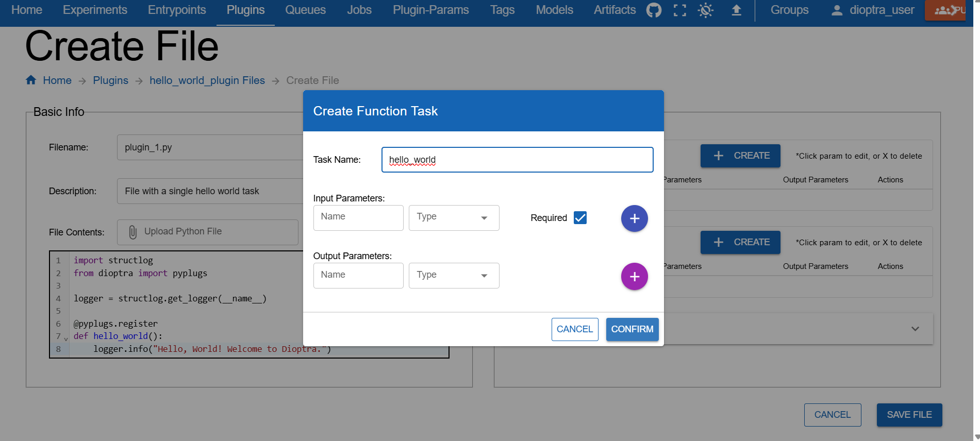Click the Task Name input field
Screen dimensions: 980x441
517,160
